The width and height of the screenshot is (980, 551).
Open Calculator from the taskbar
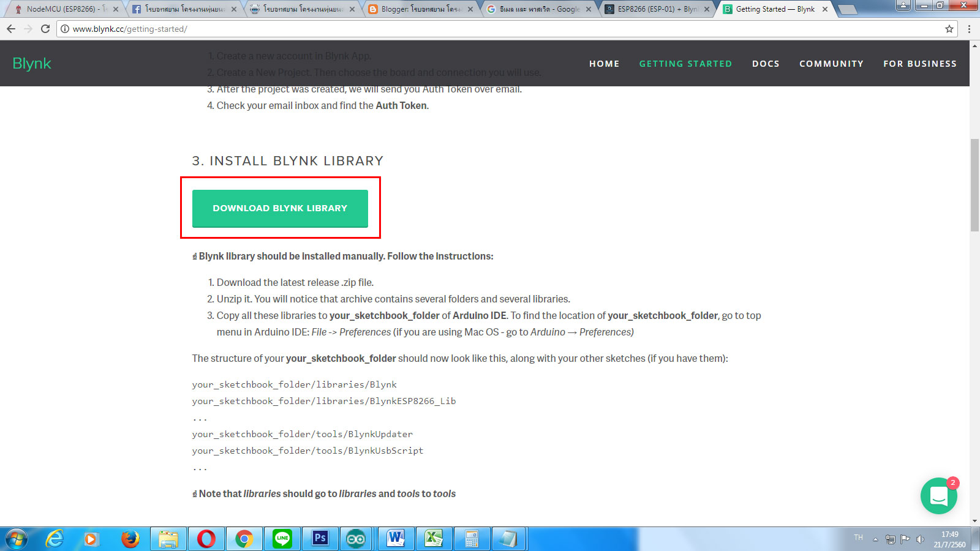472,539
